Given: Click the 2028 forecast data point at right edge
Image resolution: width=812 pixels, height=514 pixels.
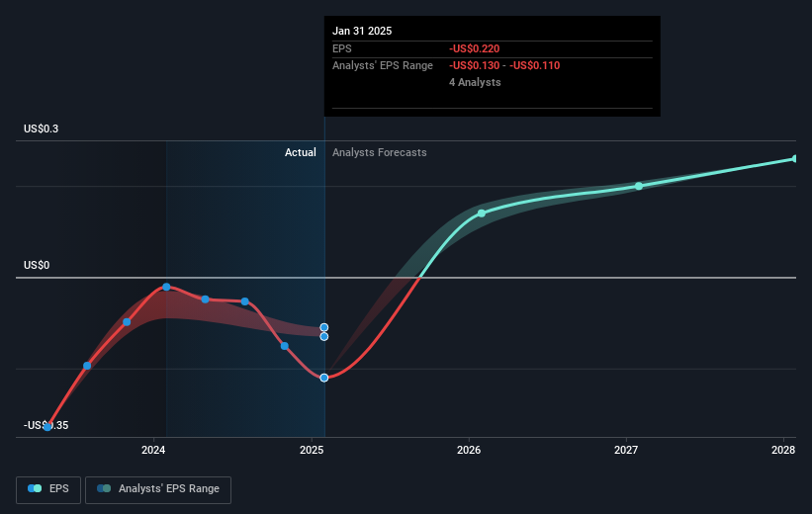Looking at the screenshot, I should (795, 159).
